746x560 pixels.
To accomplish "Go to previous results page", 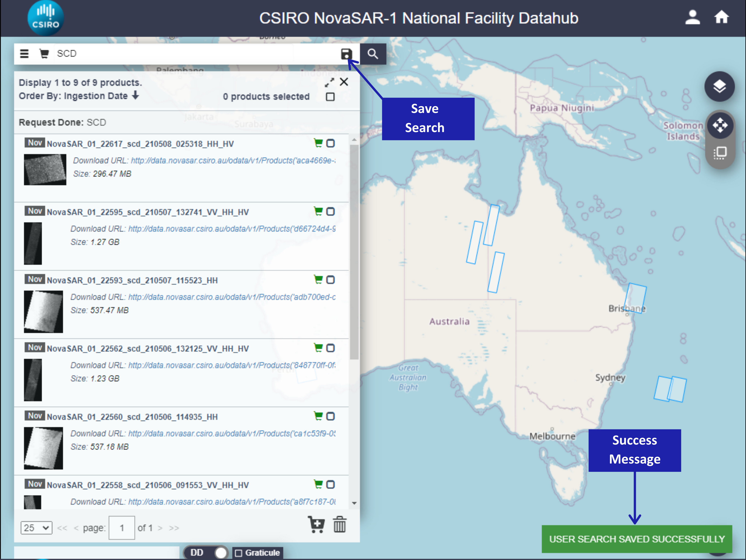I will click(x=76, y=528).
